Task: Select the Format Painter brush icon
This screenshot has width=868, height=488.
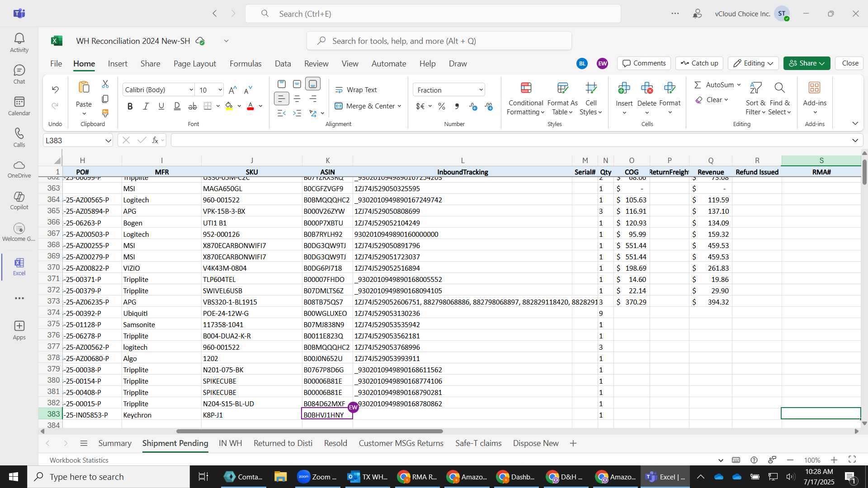Action: (105, 113)
